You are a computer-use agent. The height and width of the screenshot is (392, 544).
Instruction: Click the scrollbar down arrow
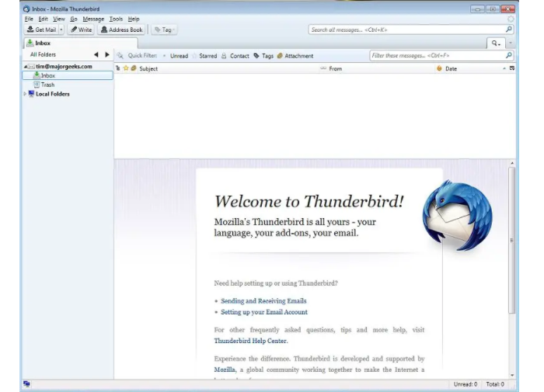[x=512, y=375]
